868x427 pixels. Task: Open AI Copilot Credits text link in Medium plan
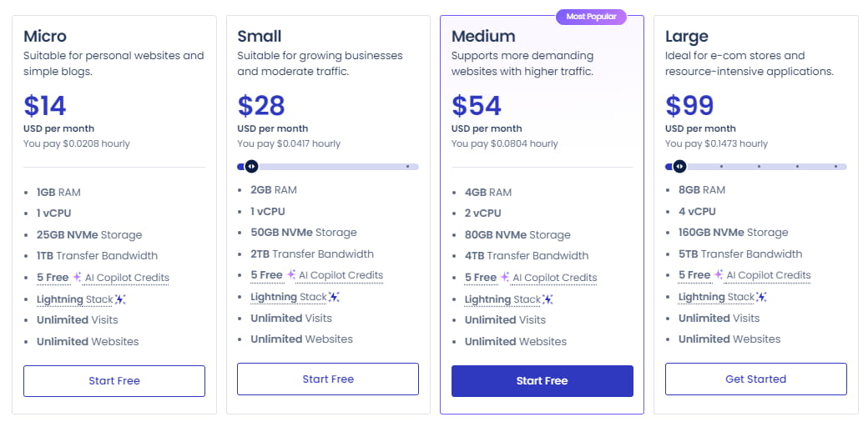click(555, 278)
